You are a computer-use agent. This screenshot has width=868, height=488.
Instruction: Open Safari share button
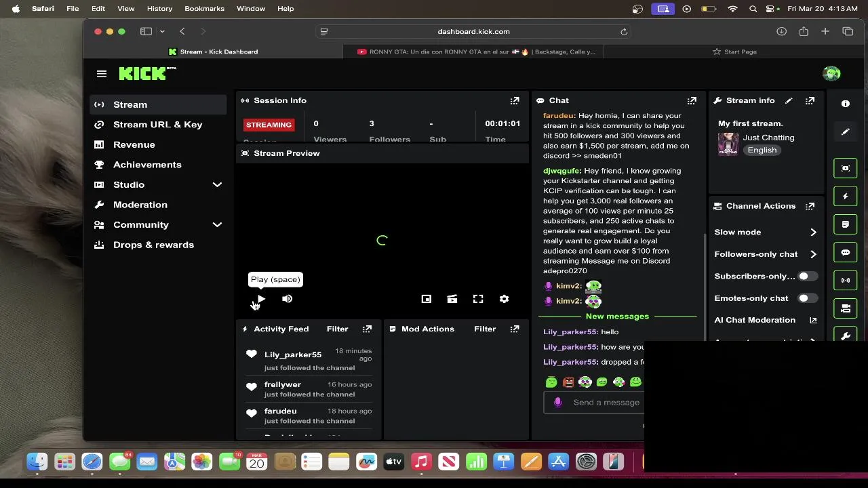[x=804, y=31]
